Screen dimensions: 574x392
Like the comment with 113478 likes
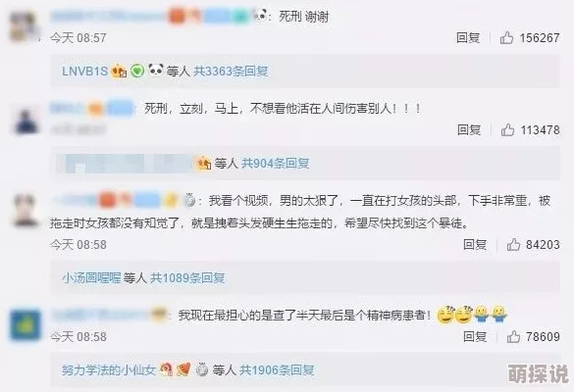[x=507, y=129]
